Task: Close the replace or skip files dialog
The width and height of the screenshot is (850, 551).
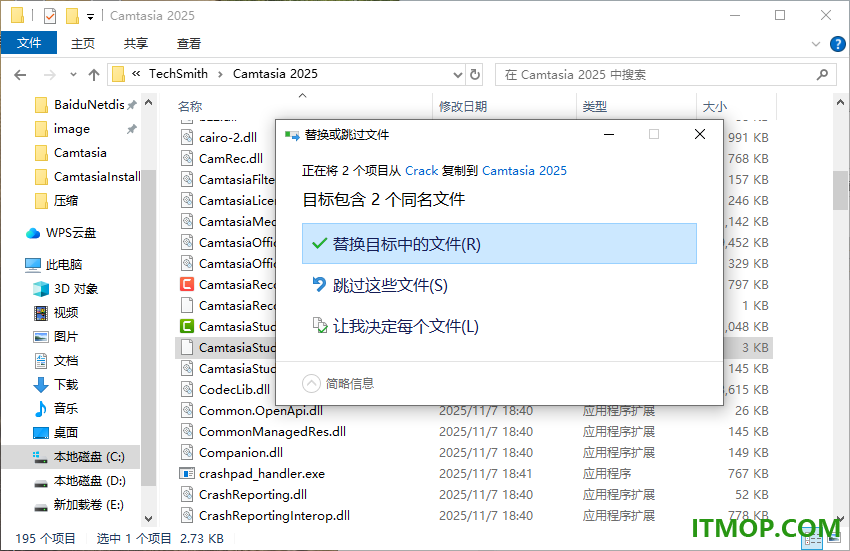Action: 700,134
